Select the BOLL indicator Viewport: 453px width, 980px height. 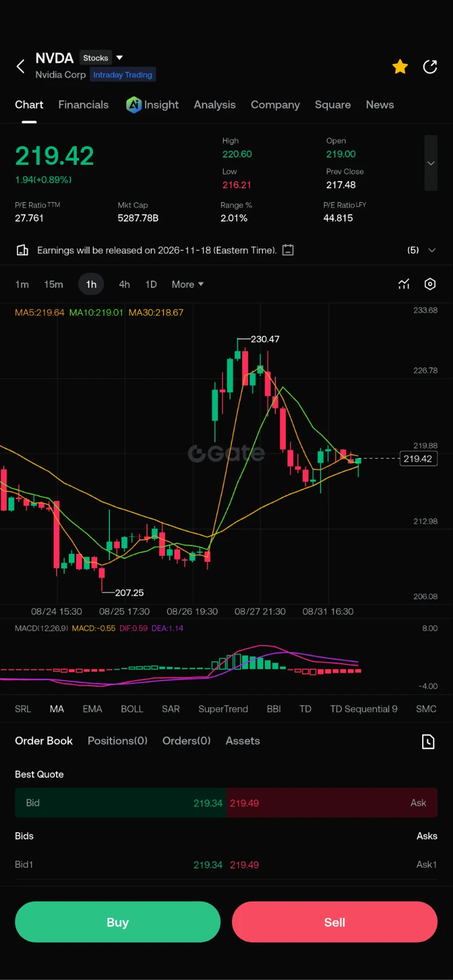point(132,709)
